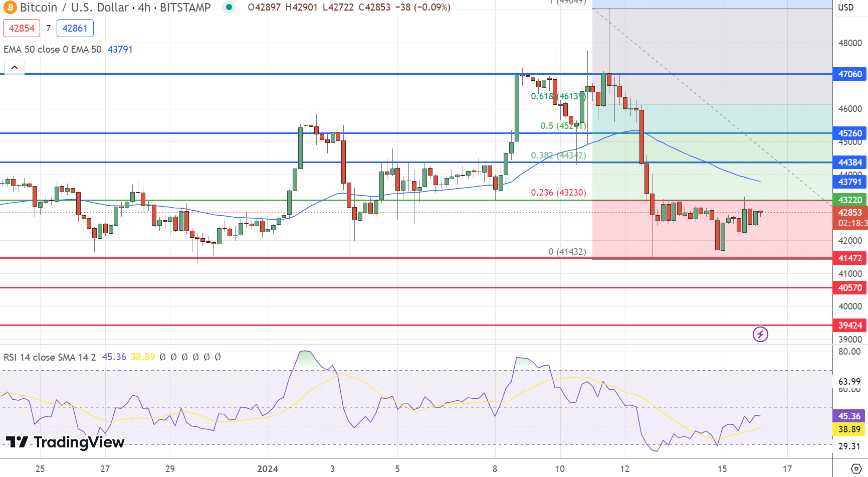The width and height of the screenshot is (868, 477).
Task: Click the RSI SMA value 38.89 in legend
Action: 143,357
